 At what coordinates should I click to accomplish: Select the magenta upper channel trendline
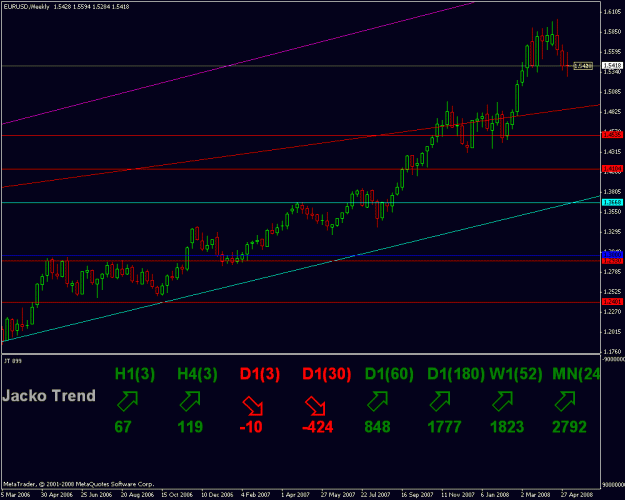[239, 64]
